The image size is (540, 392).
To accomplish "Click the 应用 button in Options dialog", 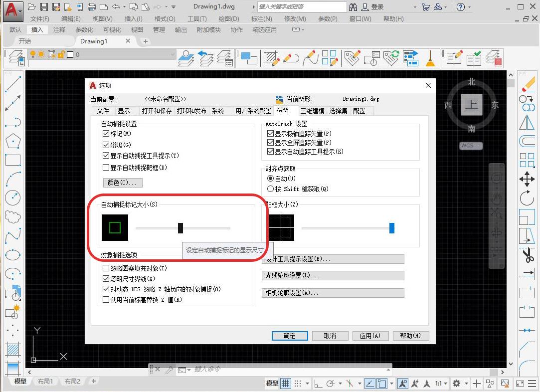I will pyautogui.click(x=370, y=336).
